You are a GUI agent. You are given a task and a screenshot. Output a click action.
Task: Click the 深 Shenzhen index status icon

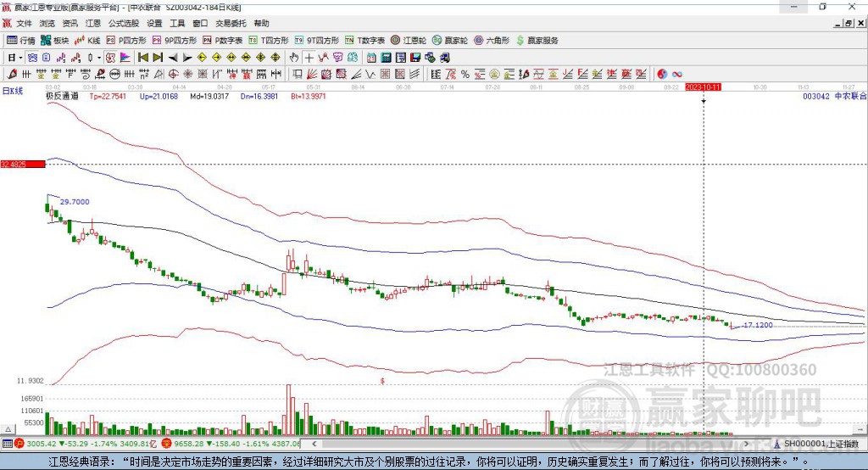tap(167, 444)
